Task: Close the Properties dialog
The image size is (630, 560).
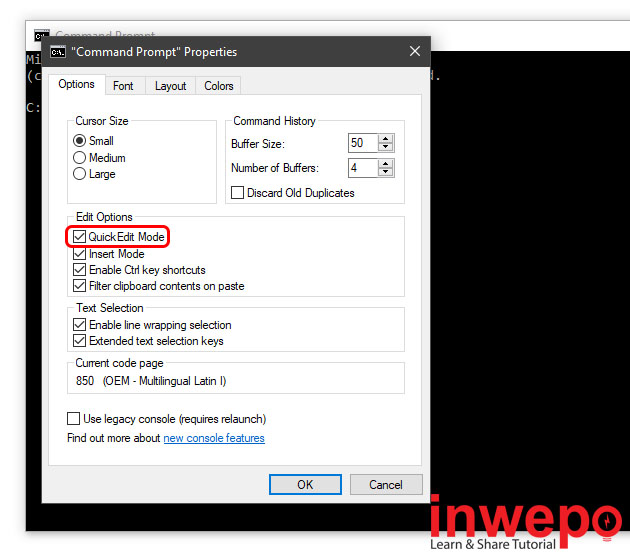Action: [415, 51]
